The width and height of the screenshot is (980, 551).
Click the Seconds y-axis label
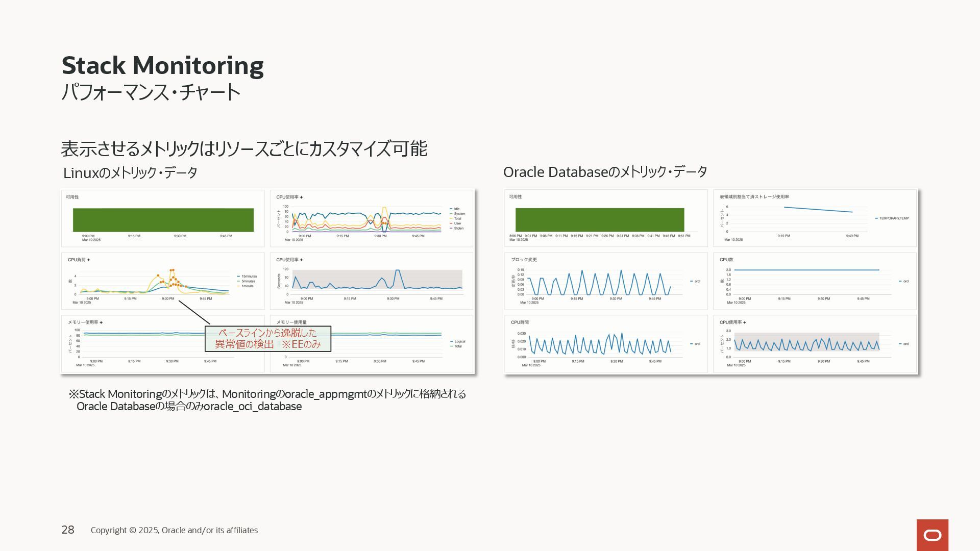coord(279,281)
